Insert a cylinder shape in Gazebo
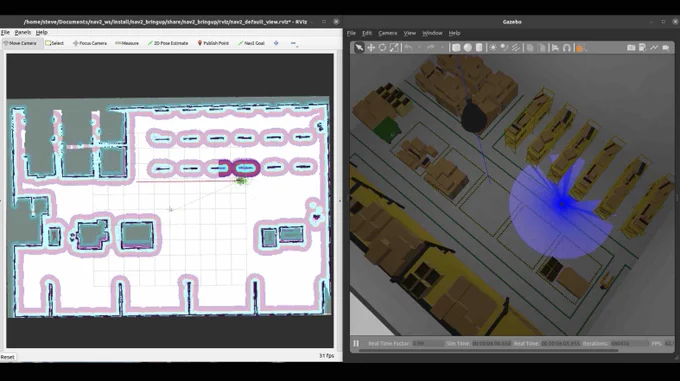 [x=479, y=48]
